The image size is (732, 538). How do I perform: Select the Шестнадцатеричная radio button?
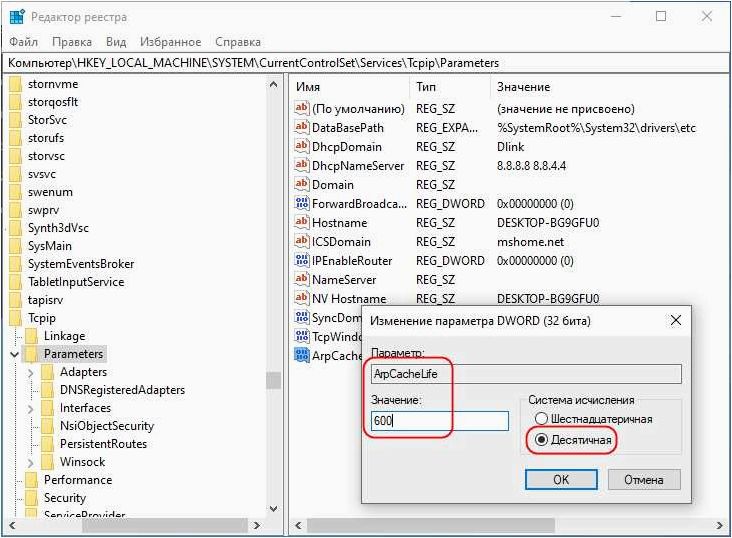click(541, 419)
